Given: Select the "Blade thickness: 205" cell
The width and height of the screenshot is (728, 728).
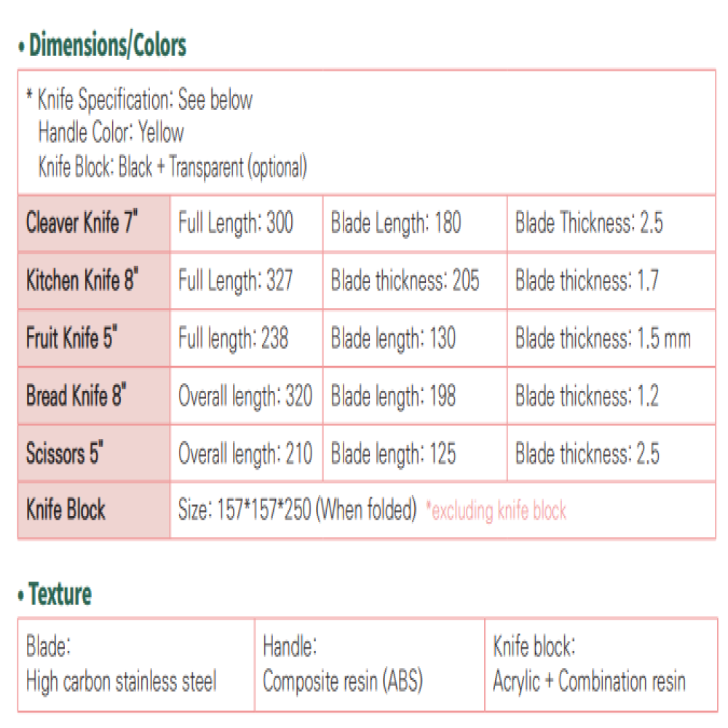Looking at the screenshot, I should [405, 280].
